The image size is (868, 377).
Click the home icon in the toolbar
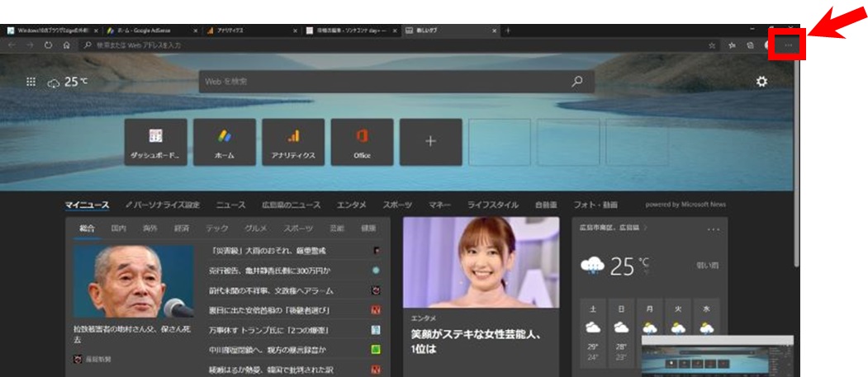pos(66,45)
